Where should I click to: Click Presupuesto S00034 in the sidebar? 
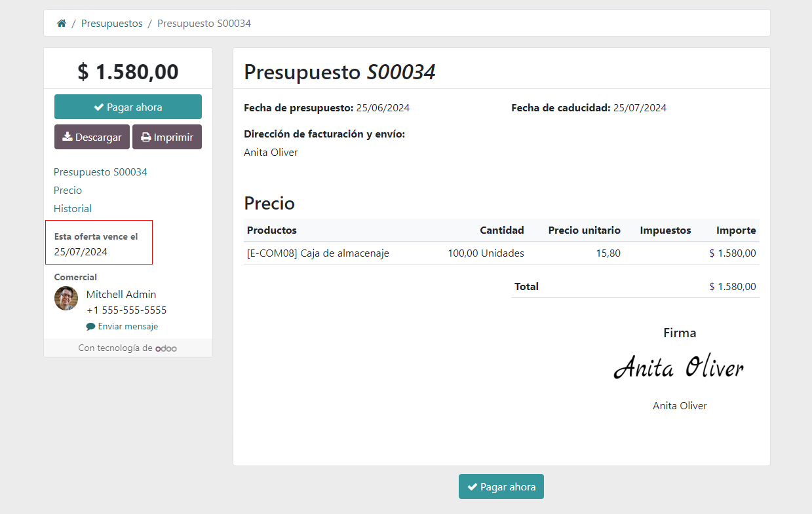(100, 172)
